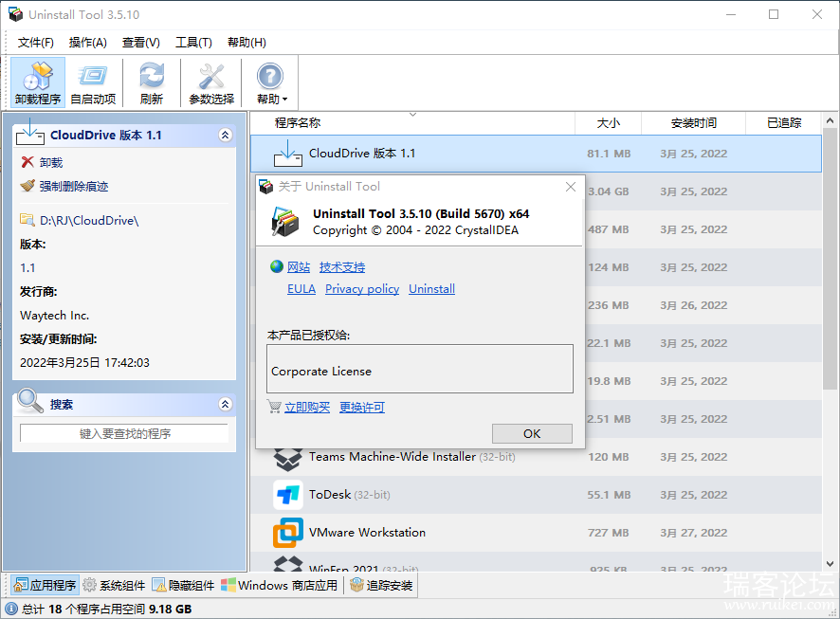Click the 120 MB Teams size cell
Screen dimensions: 840x619
[x=609, y=457]
